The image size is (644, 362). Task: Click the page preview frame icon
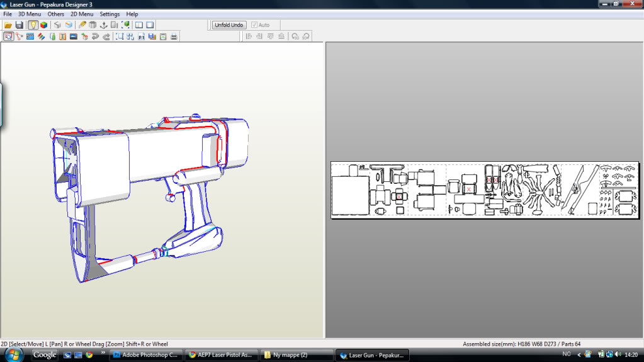coord(163,37)
